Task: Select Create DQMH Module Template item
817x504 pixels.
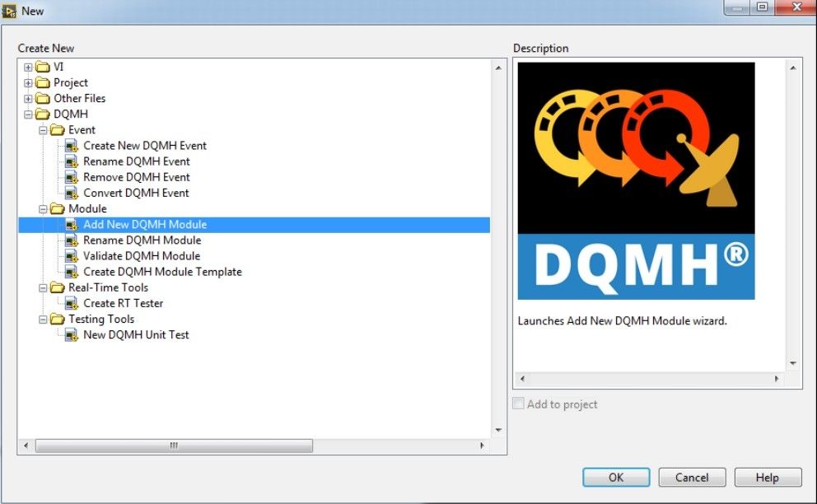Action: coord(162,272)
